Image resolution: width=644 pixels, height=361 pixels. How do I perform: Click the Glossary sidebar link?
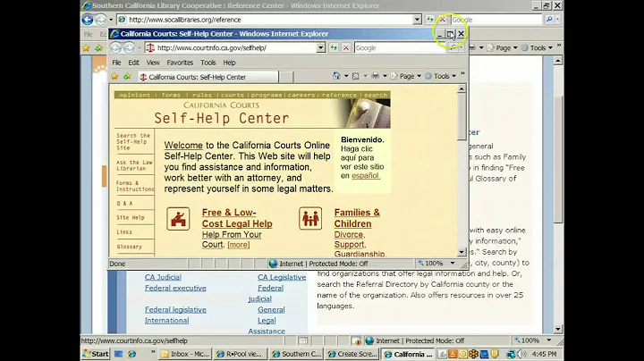click(129, 247)
